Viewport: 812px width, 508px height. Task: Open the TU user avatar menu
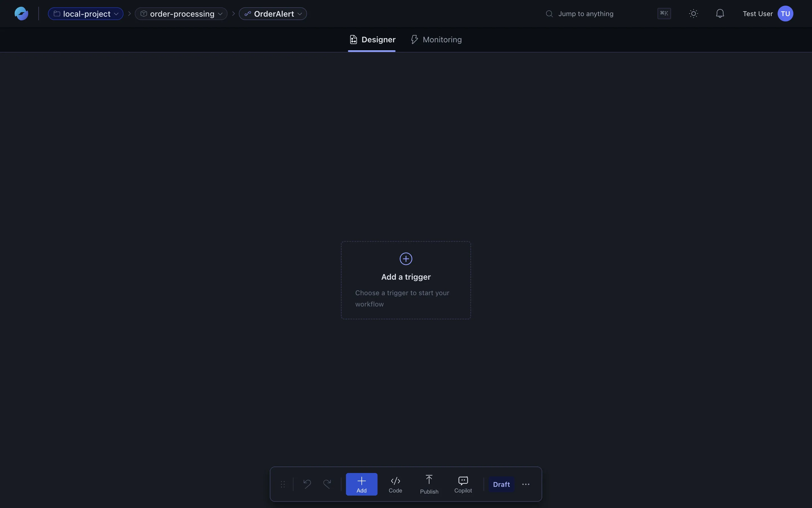coord(785,14)
